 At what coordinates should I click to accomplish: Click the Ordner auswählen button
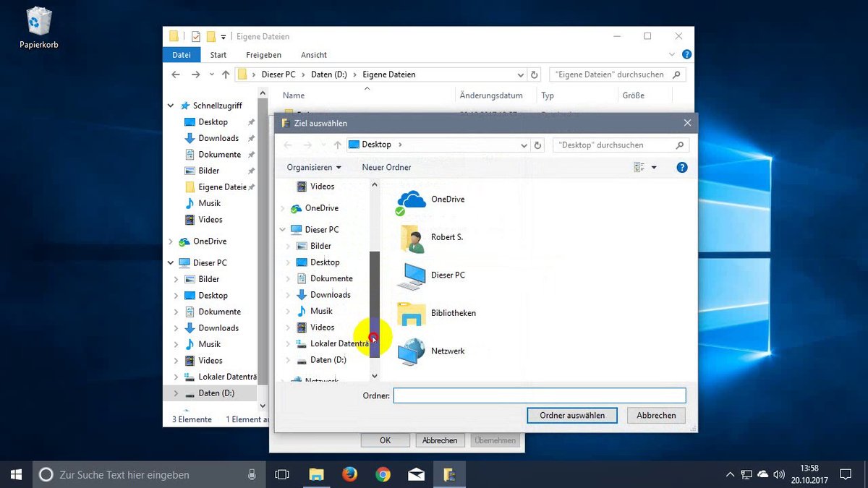tap(571, 415)
